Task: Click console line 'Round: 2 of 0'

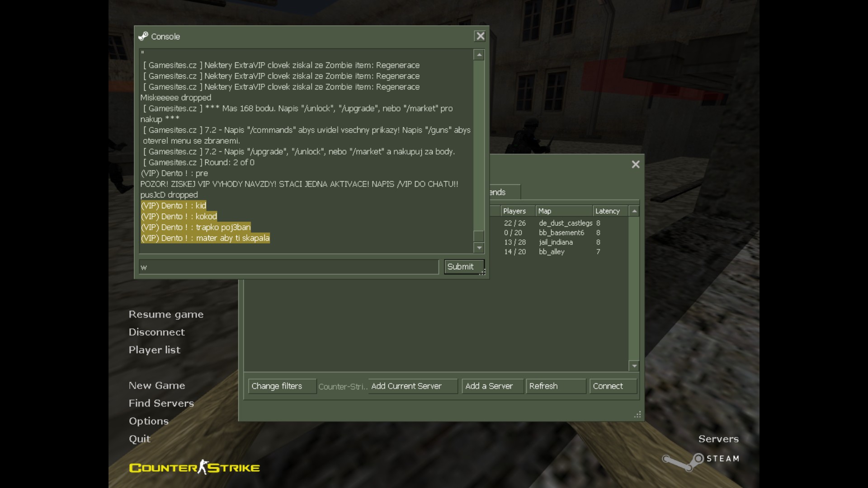Action: click(x=198, y=163)
